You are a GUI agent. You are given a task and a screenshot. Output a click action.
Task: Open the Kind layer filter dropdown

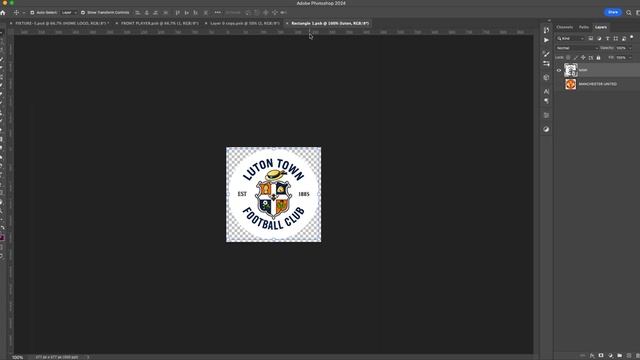[571, 38]
